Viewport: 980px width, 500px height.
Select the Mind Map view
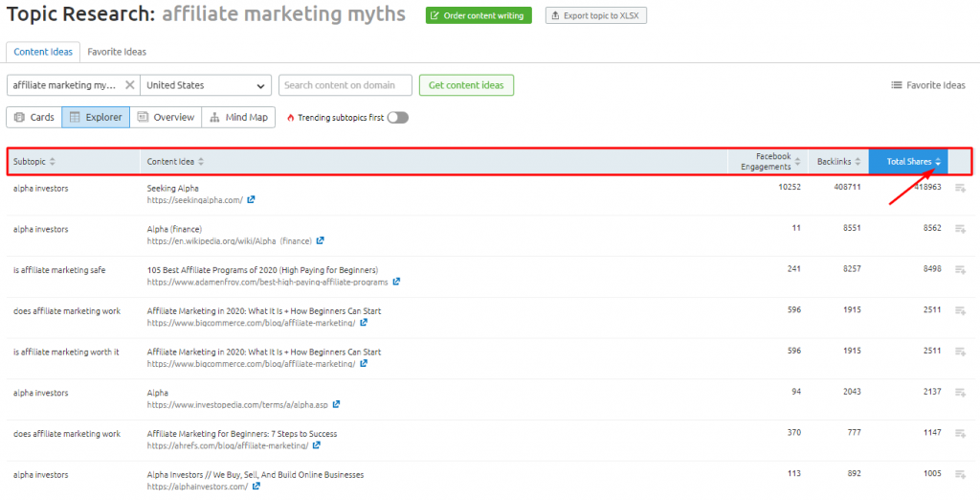point(238,117)
